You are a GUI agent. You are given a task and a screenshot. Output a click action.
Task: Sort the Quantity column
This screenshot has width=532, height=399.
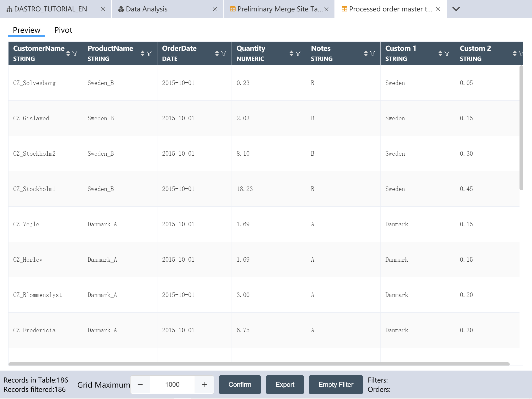291,53
